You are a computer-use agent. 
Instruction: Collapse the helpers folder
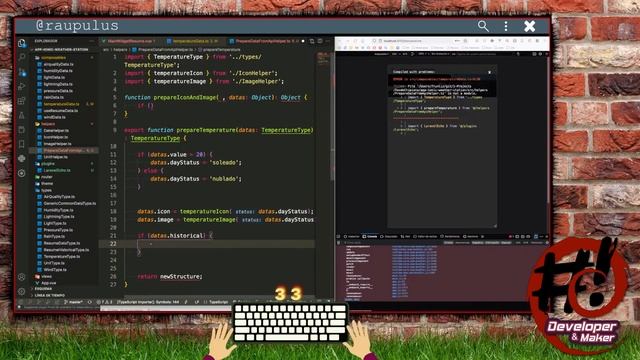coord(48,124)
